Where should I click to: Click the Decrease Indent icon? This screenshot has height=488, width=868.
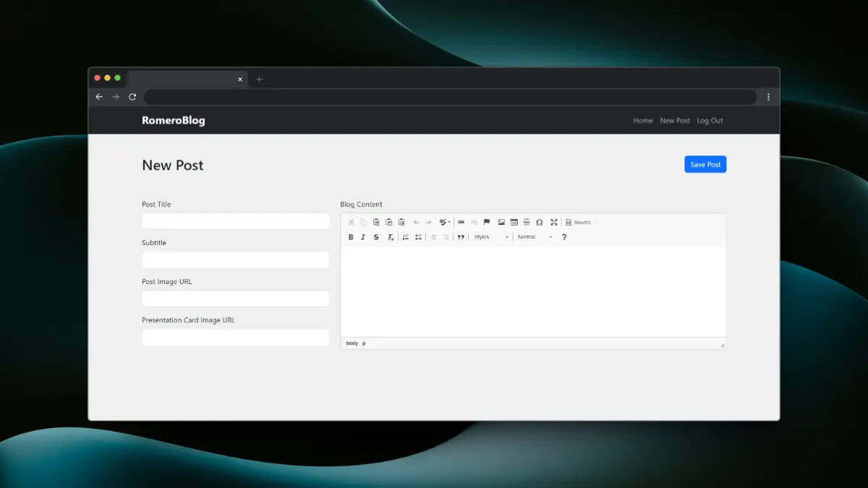click(x=433, y=237)
